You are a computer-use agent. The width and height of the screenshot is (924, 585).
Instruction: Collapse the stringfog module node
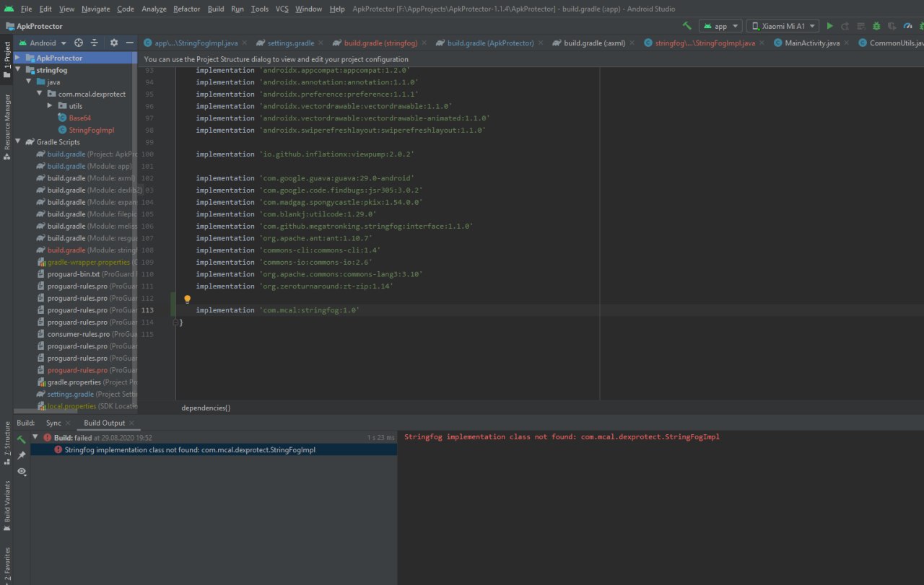coord(19,70)
